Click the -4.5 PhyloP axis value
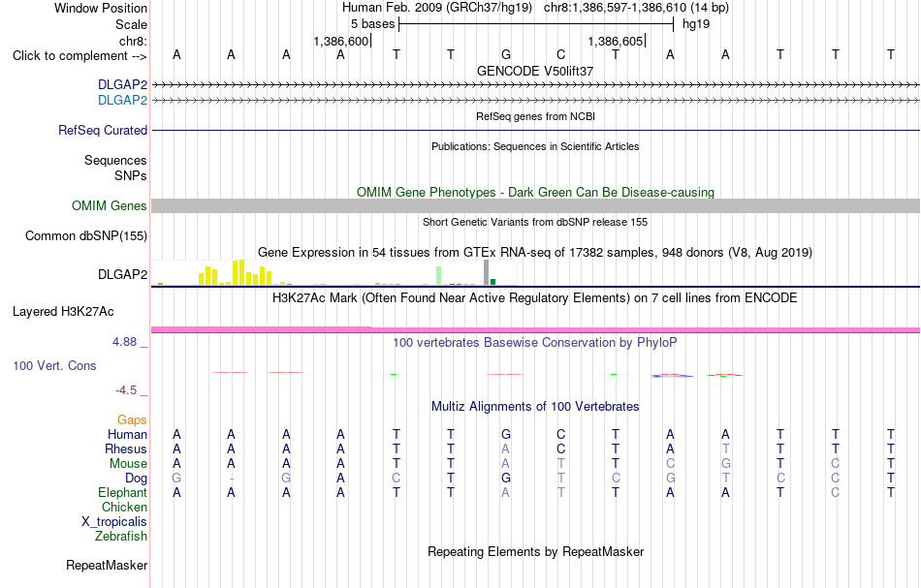 126,390
